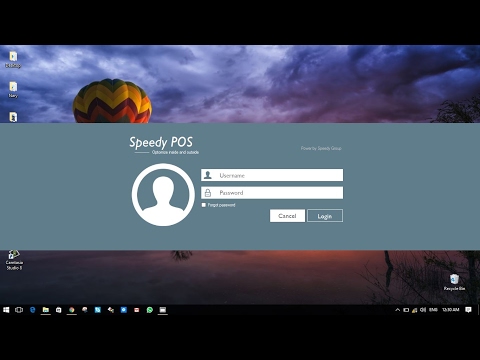Open WhatsApp from the taskbar
Viewport: 480px width, 360px height.
pos(150,310)
